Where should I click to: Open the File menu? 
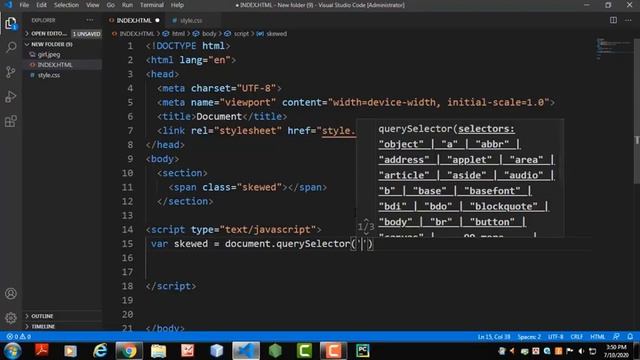coord(24,5)
